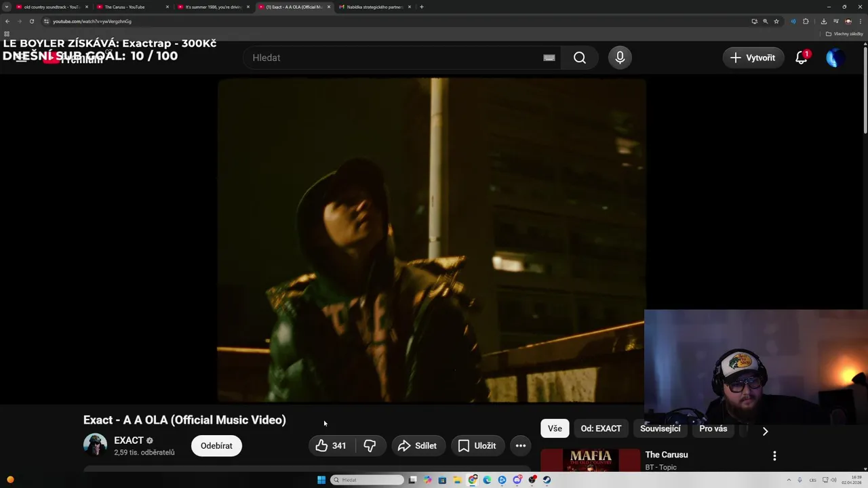Viewport: 868px width, 488px height.
Task: Install app icon in the address bar
Action: pyautogui.click(x=754, y=21)
